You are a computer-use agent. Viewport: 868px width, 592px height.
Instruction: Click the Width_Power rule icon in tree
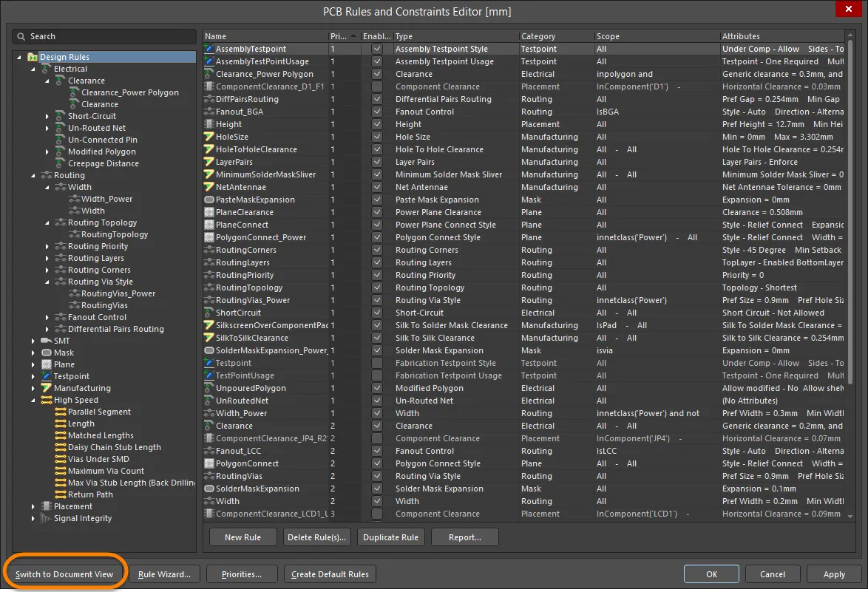[x=74, y=199]
